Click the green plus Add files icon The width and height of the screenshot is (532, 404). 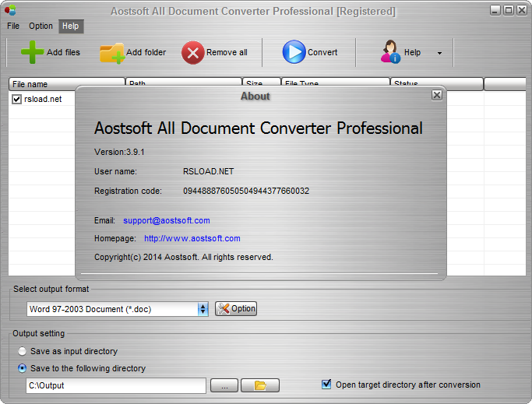[32, 52]
